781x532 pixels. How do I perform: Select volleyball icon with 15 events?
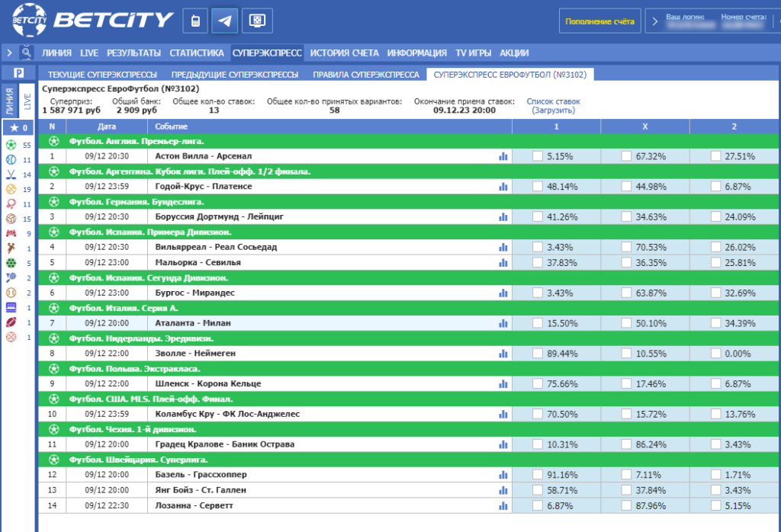11,219
